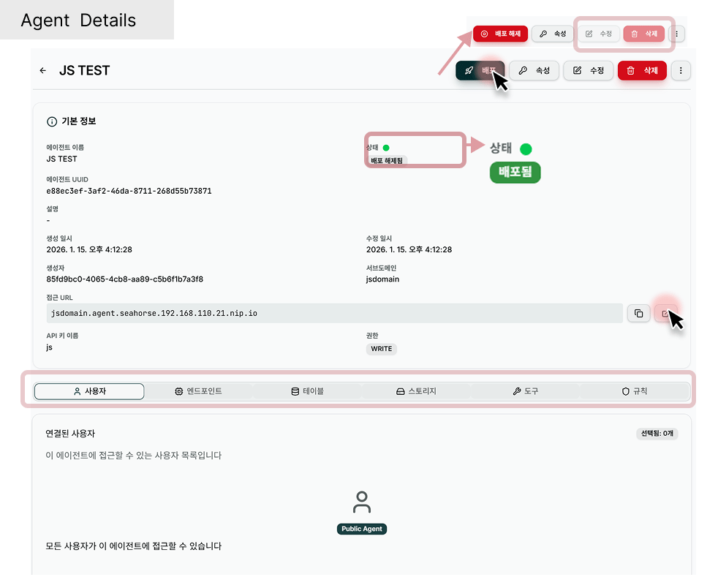718x588 pixels.
Task: Open the access URL via external link icon
Action: click(x=665, y=313)
